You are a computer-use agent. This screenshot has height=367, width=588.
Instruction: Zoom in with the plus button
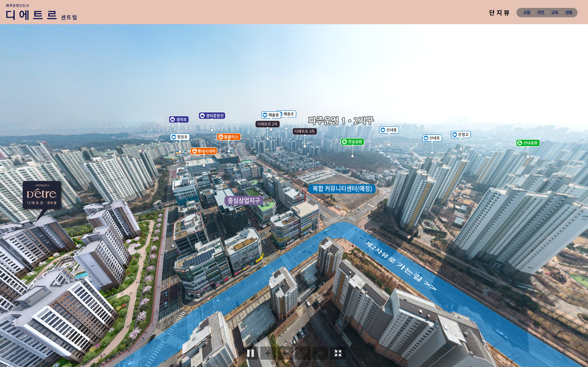coord(268,353)
